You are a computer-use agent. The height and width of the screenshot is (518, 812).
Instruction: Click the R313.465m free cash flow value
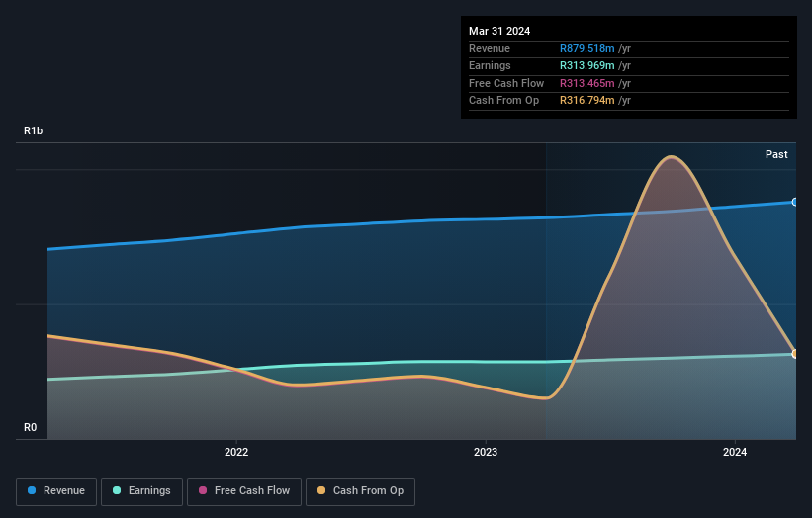(x=586, y=83)
